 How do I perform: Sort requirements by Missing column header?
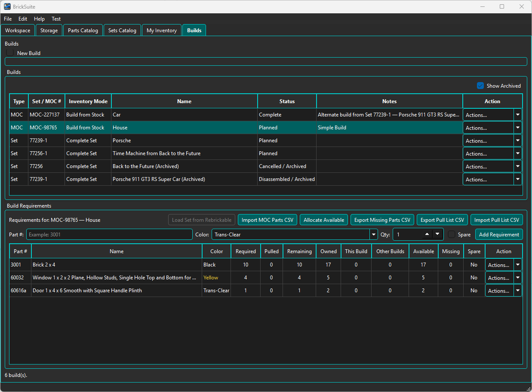[x=451, y=251]
